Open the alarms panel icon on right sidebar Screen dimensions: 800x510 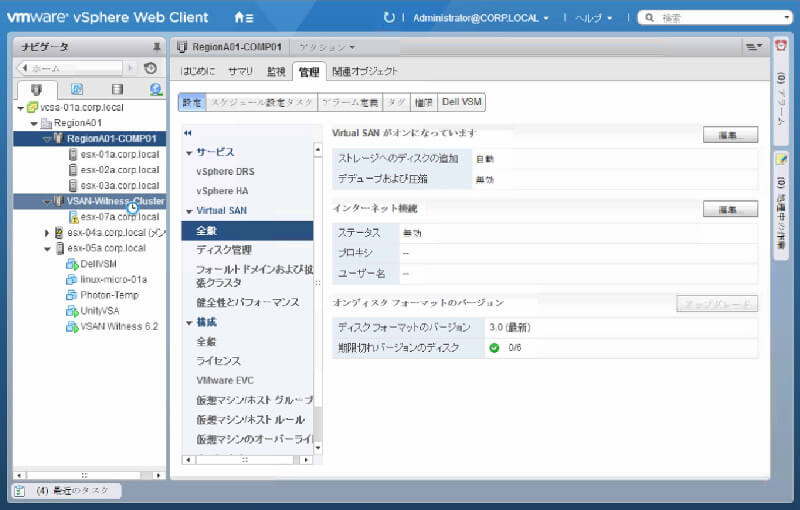point(781,46)
